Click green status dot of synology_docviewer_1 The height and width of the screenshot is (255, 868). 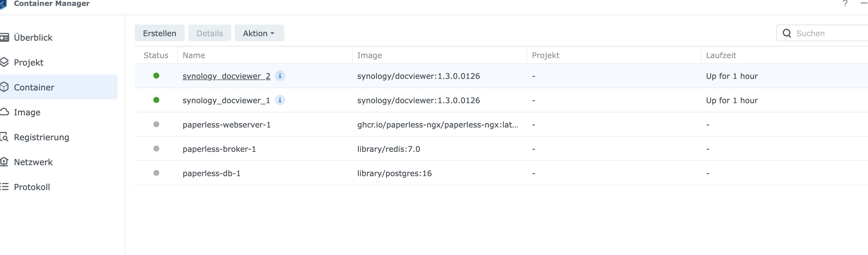tap(156, 100)
